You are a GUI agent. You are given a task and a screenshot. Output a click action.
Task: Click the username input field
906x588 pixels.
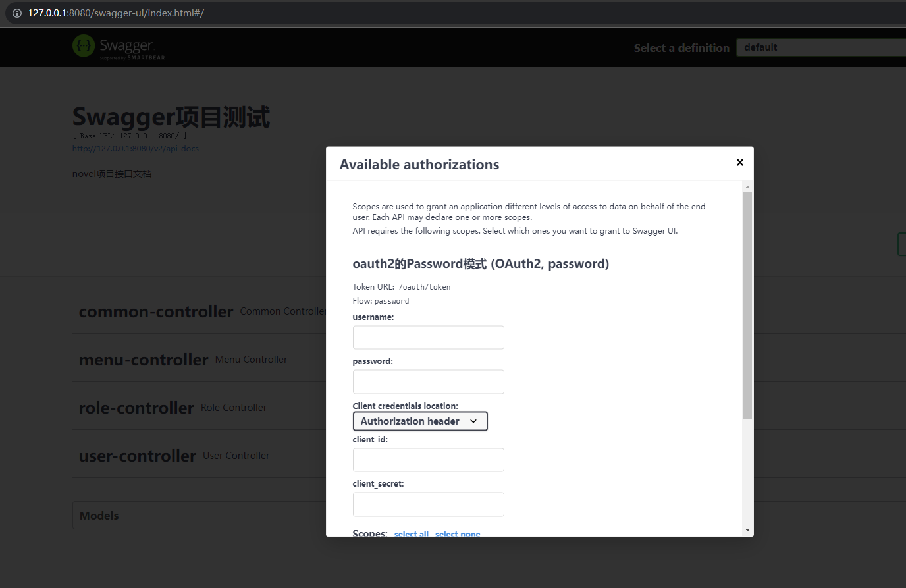click(428, 338)
